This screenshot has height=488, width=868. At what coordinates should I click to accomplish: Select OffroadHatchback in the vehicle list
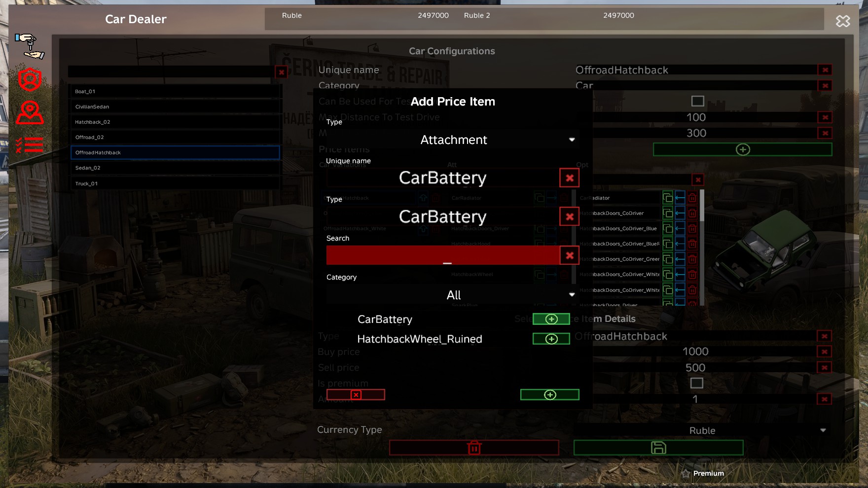[175, 153]
